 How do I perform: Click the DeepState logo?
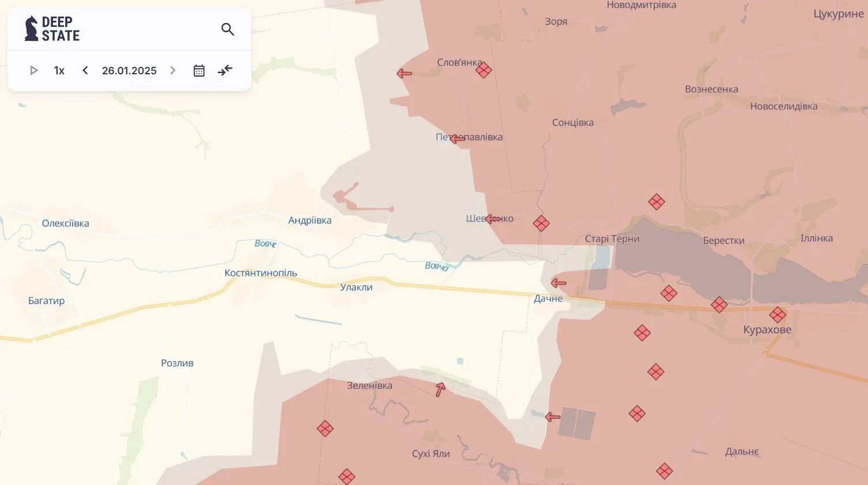(52, 29)
